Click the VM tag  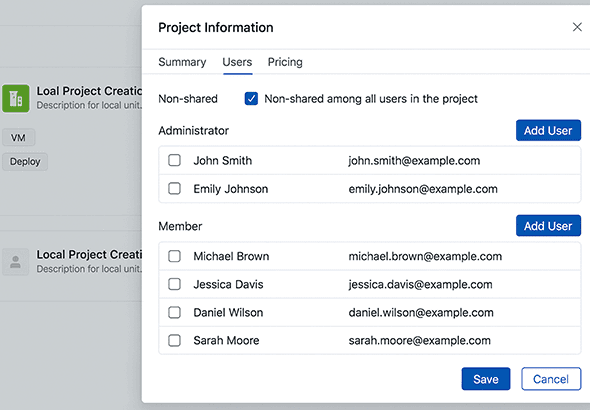coord(18,138)
